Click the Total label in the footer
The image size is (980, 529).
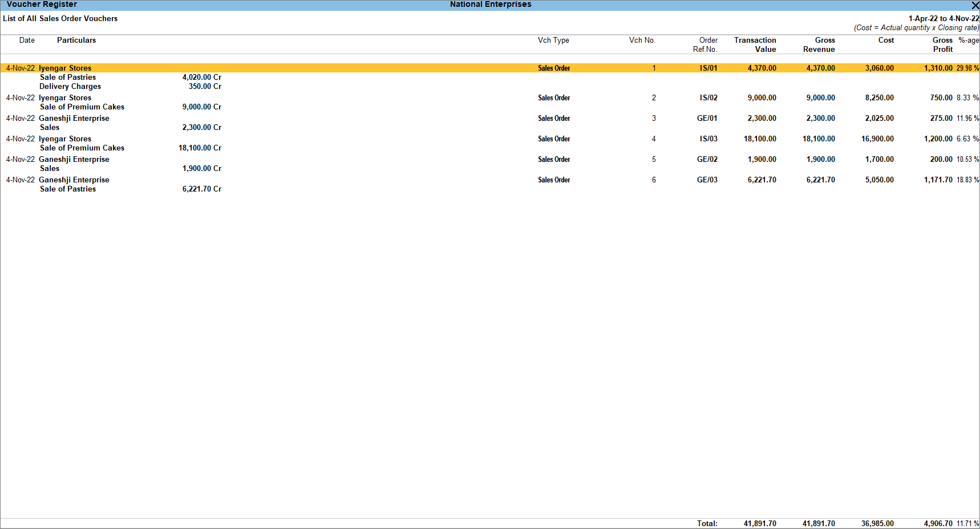coord(707,523)
